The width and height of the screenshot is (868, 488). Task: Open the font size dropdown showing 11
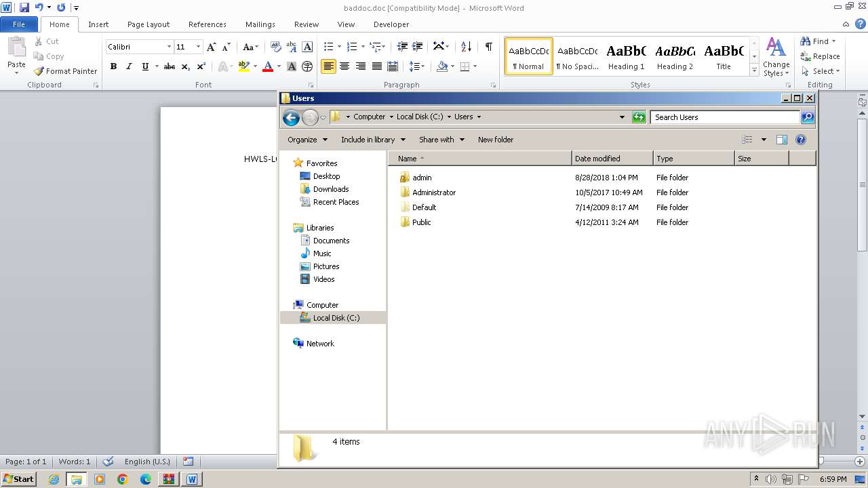(198, 47)
